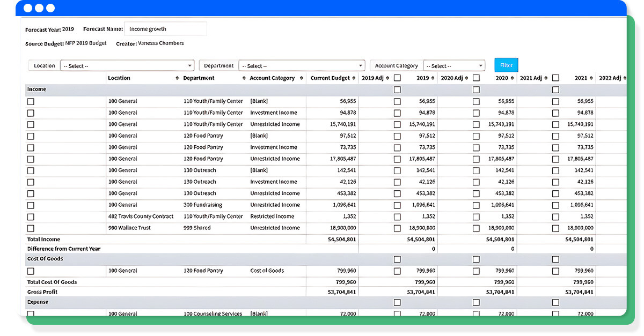This screenshot has height=336, width=644.
Task: Sort by the Current Budget column arrows
Action: coord(354,78)
